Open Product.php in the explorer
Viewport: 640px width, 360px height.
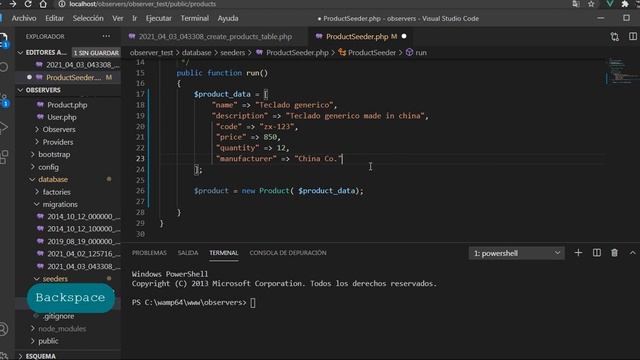67,105
